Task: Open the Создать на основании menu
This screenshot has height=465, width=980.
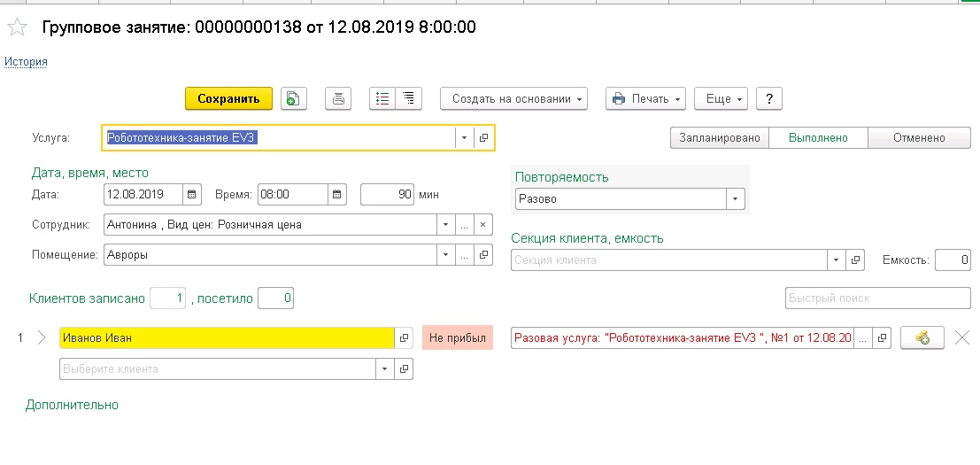Action: click(513, 98)
